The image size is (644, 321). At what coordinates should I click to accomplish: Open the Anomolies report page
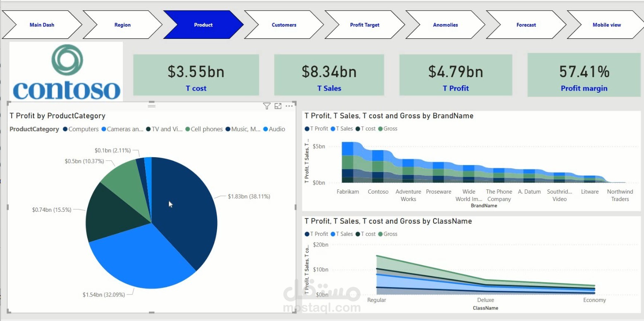click(445, 25)
